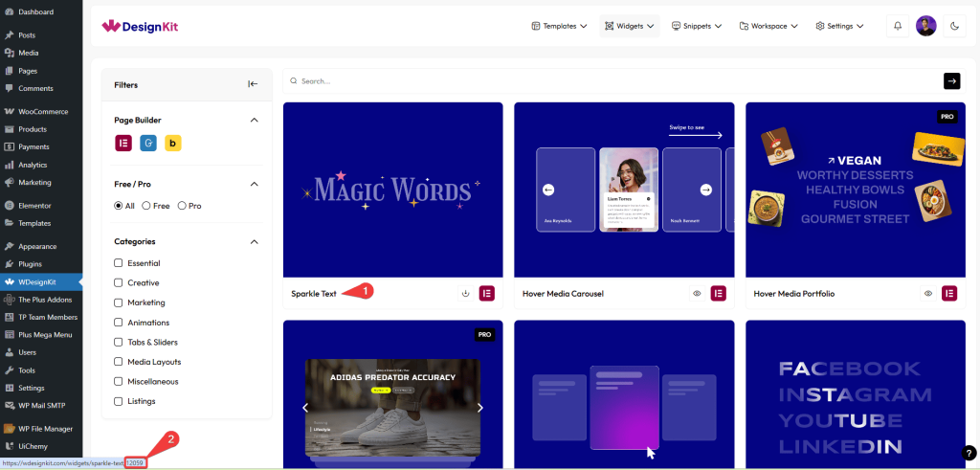Download the Sparkle Text widget
Viewport: 980px width, 470px height.
[x=466, y=294]
